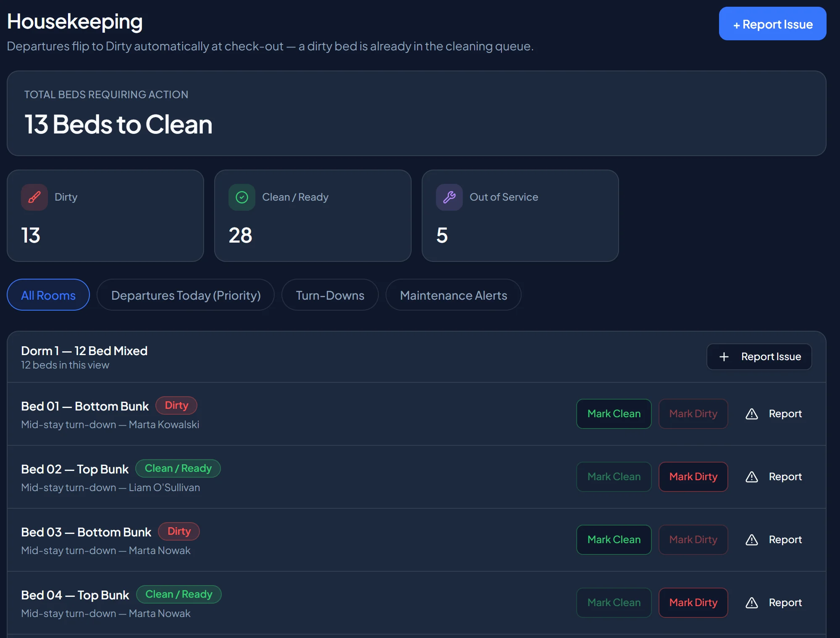
Task: Click 'Mid-stay turn-down — Marta Kowalski' text
Action: (x=110, y=425)
